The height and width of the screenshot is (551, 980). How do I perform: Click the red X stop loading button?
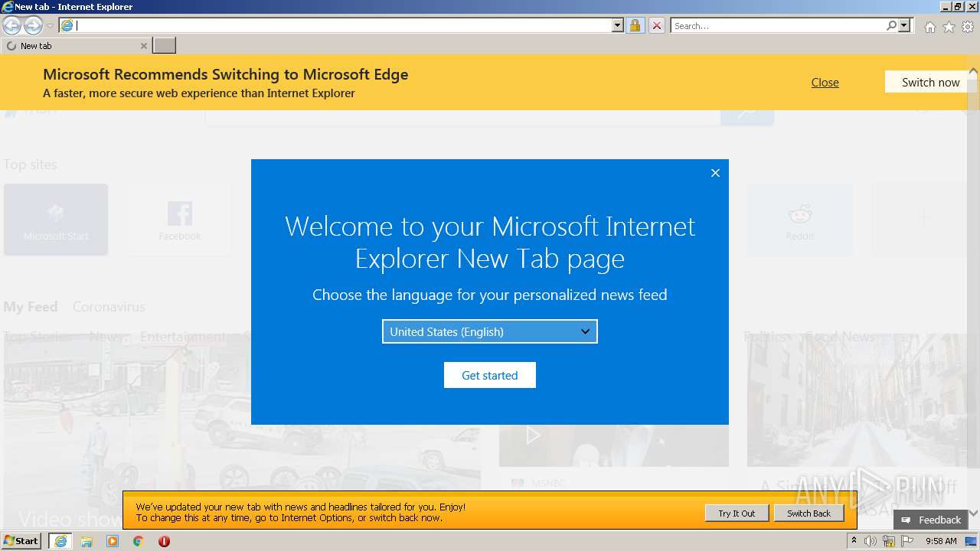[657, 25]
